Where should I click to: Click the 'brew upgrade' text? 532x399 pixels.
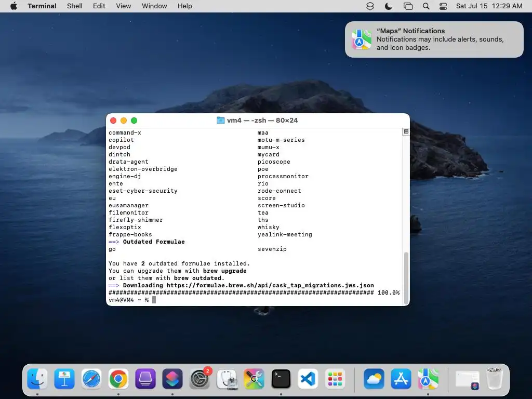pyautogui.click(x=224, y=271)
